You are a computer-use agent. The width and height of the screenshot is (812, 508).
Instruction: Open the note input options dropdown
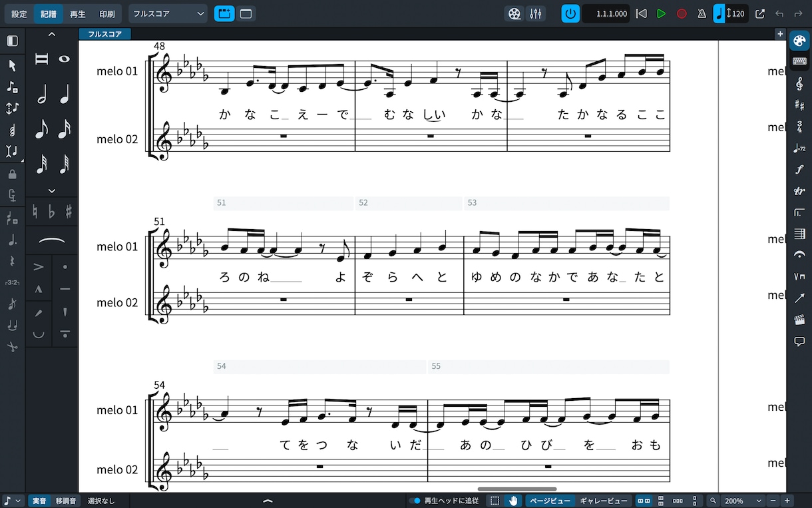click(x=11, y=501)
